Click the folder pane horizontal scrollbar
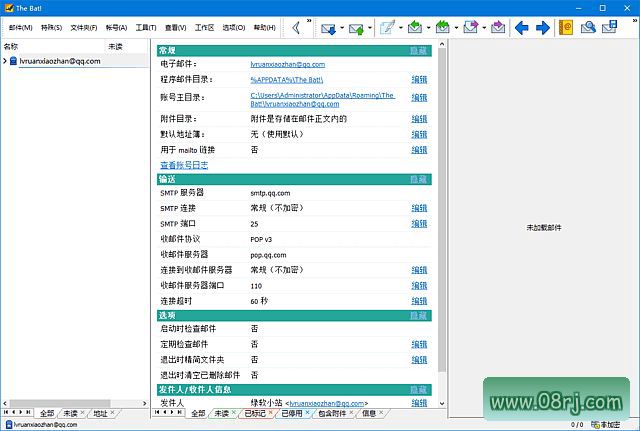This screenshot has height=431, width=640. [x=60, y=403]
